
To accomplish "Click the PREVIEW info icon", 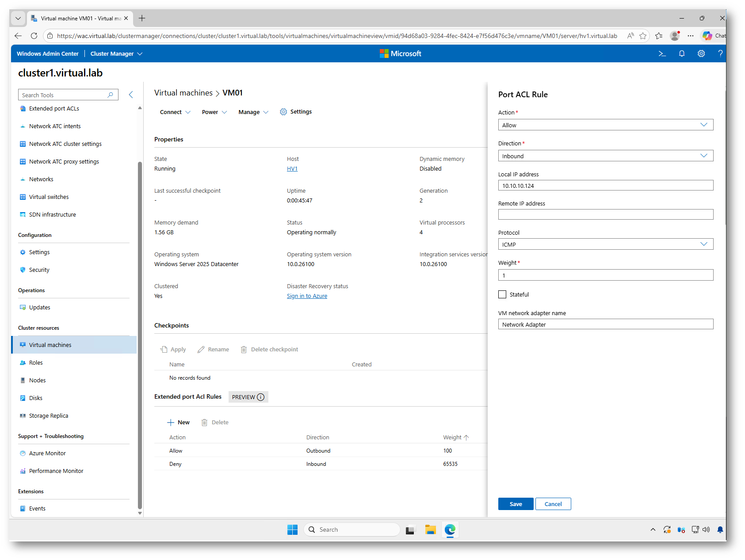I will [x=261, y=397].
